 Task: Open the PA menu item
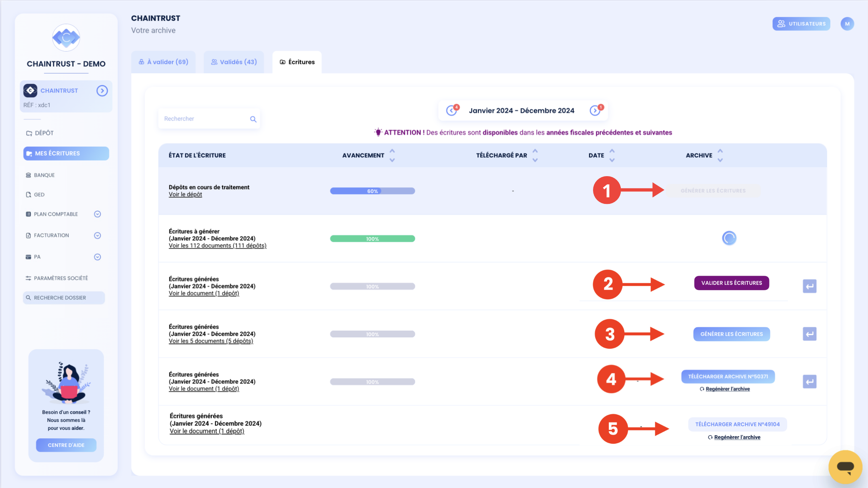point(33,257)
